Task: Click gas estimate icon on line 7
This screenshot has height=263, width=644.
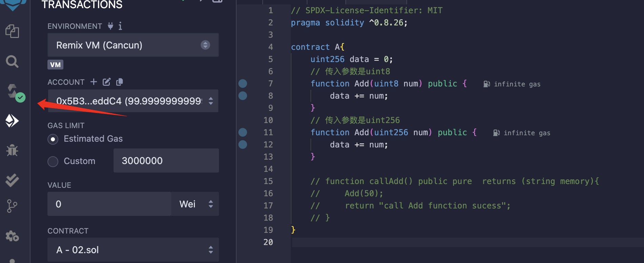Action: 486,84
